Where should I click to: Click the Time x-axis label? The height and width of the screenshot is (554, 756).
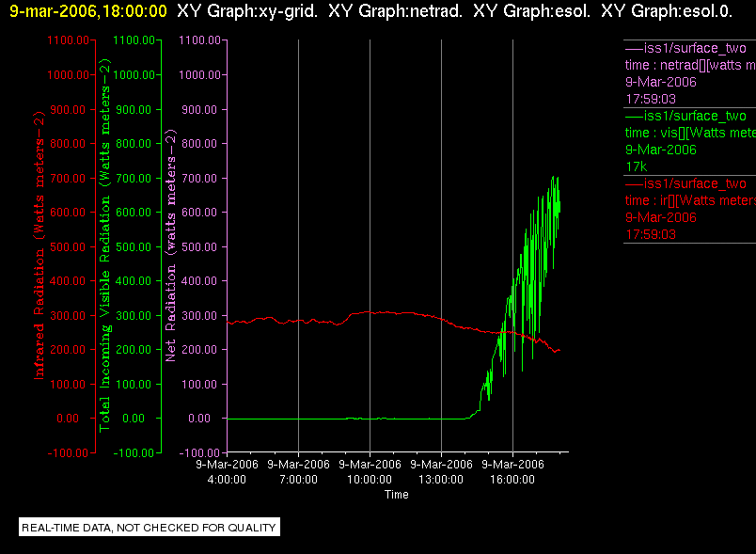click(396, 494)
